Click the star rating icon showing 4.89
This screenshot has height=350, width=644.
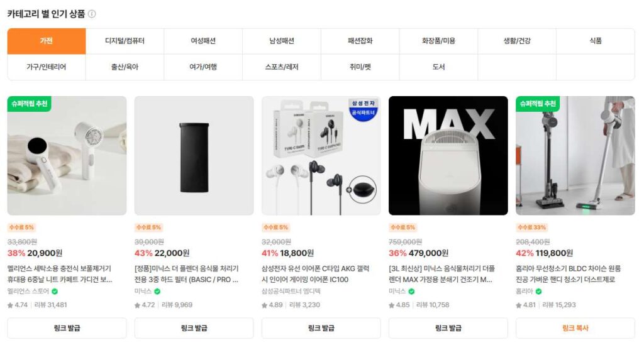pyautogui.click(x=265, y=305)
